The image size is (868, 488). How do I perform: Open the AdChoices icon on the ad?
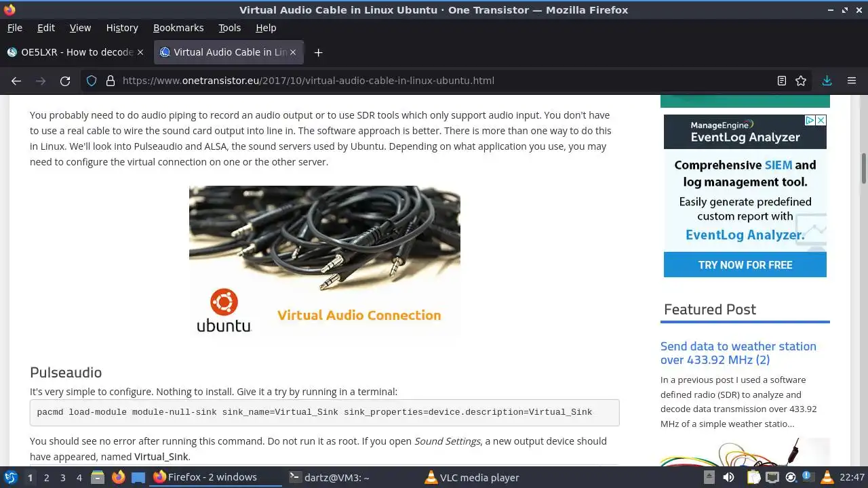coord(810,120)
